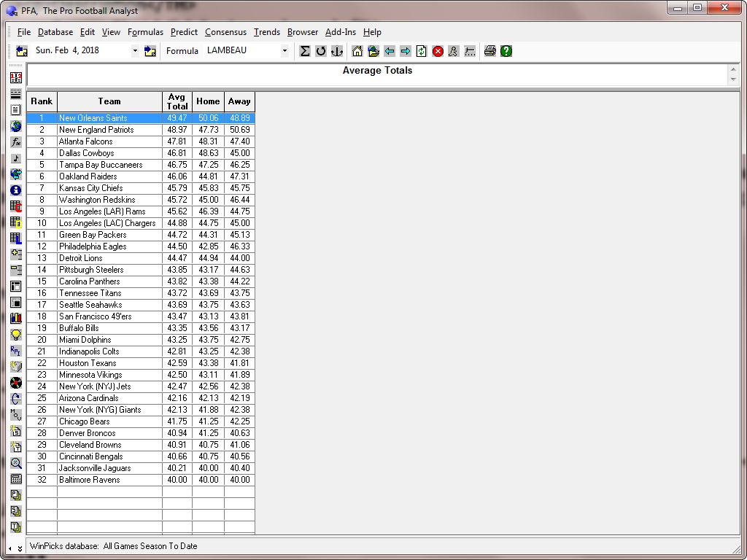Open the Formula LAMBEAU dropdown arrow
Screen dimensions: 747x560
point(285,51)
